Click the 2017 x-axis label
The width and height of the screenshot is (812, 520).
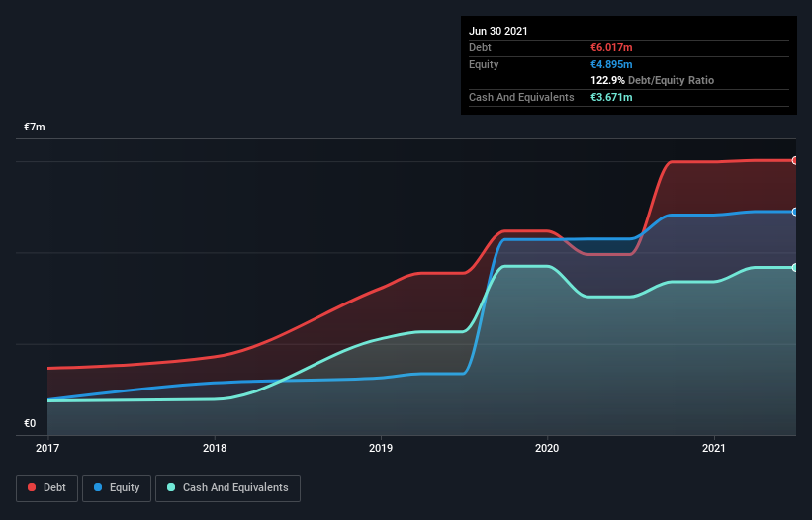pyautogui.click(x=47, y=448)
